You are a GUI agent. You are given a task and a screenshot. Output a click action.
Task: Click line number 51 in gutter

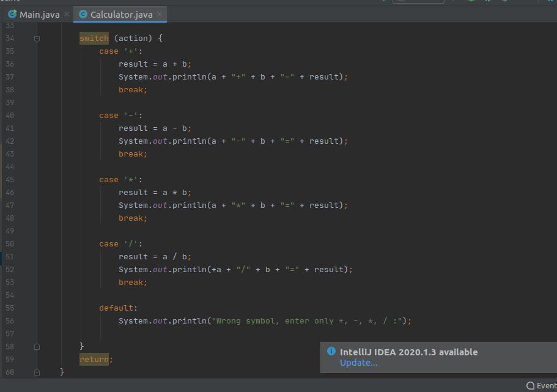click(10, 257)
